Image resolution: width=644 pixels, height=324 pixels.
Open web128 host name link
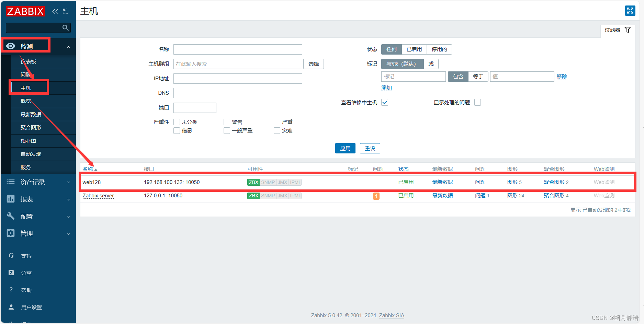tap(92, 182)
